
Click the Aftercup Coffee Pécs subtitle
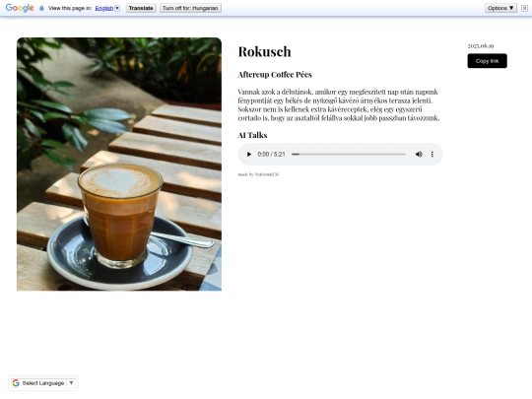pyautogui.click(x=275, y=75)
